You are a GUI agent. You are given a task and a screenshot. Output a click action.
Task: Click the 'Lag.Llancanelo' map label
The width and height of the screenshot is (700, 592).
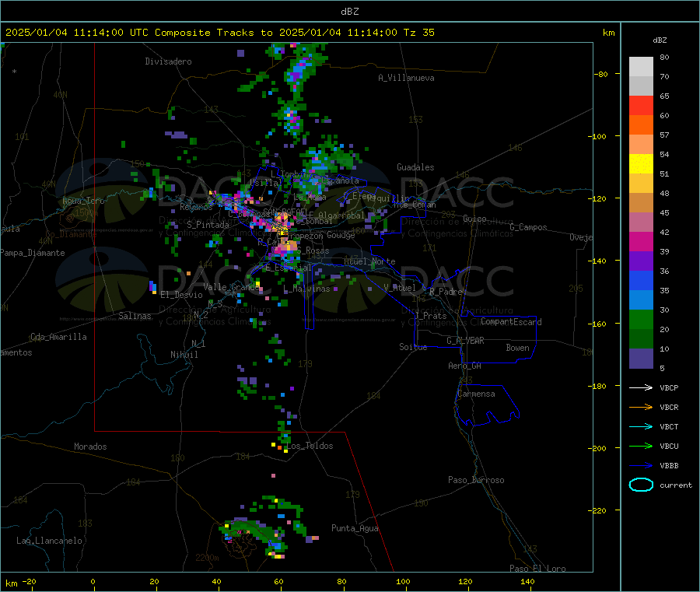tap(49, 541)
